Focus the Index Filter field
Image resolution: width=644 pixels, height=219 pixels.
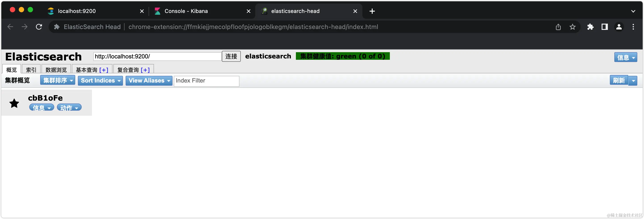click(x=206, y=81)
